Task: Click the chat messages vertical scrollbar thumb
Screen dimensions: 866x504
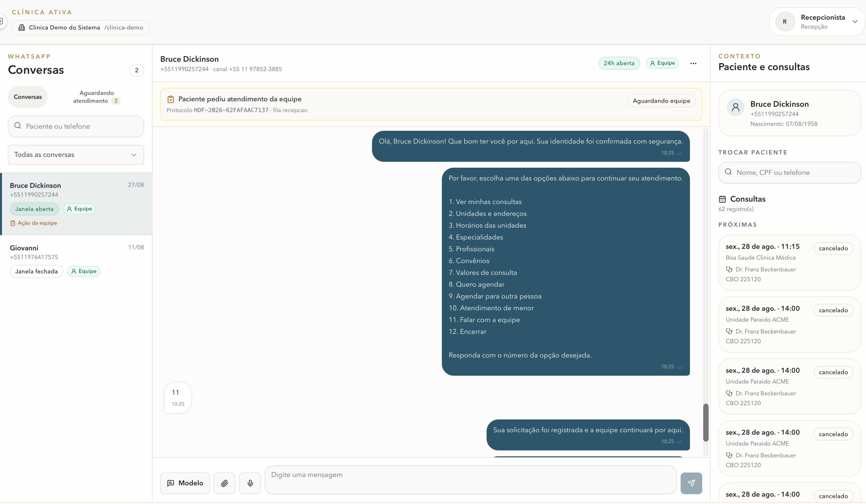Action: (706, 423)
